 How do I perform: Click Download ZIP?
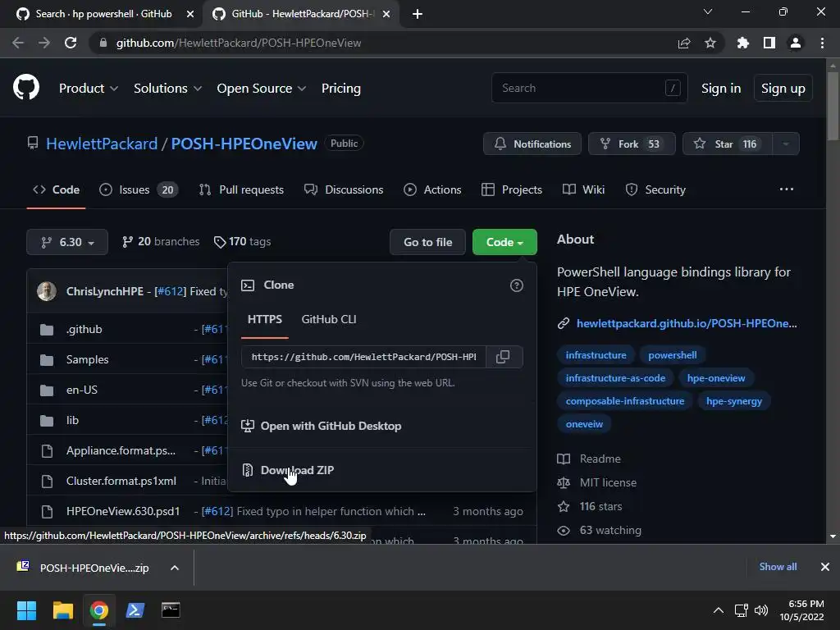coord(297,470)
